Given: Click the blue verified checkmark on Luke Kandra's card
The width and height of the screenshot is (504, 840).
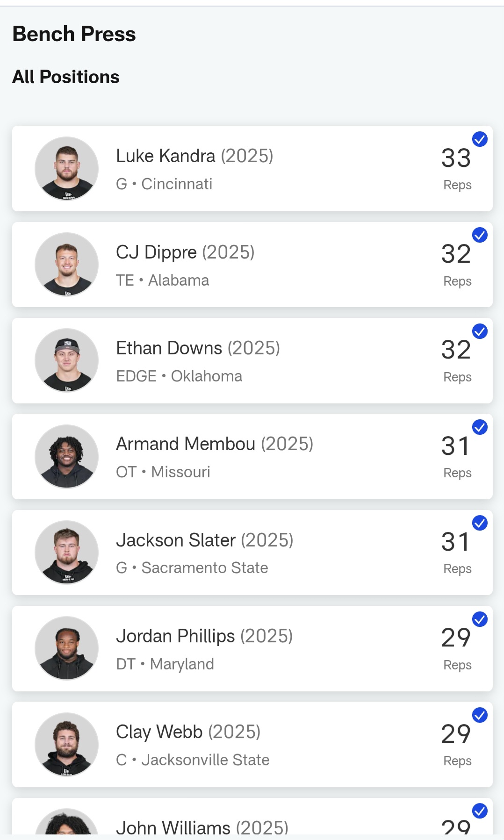Looking at the screenshot, I should coord(480,139).
